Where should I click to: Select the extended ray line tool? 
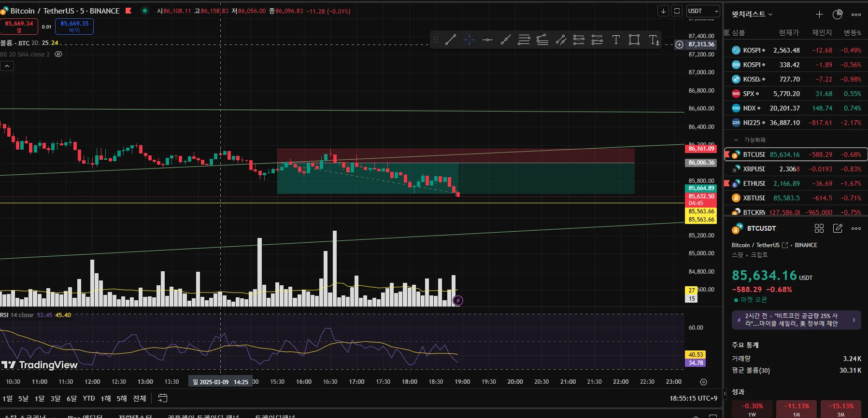pyautogui.click(x=506, y=40)
